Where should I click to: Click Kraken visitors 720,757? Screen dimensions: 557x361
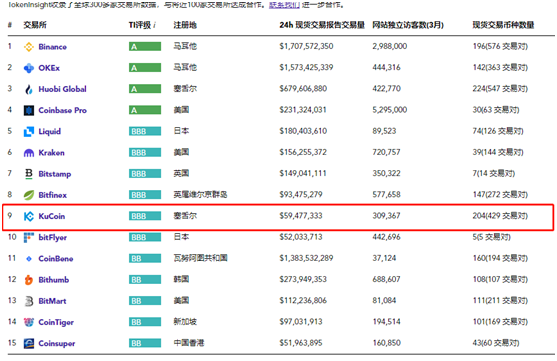tap(386, 152)
